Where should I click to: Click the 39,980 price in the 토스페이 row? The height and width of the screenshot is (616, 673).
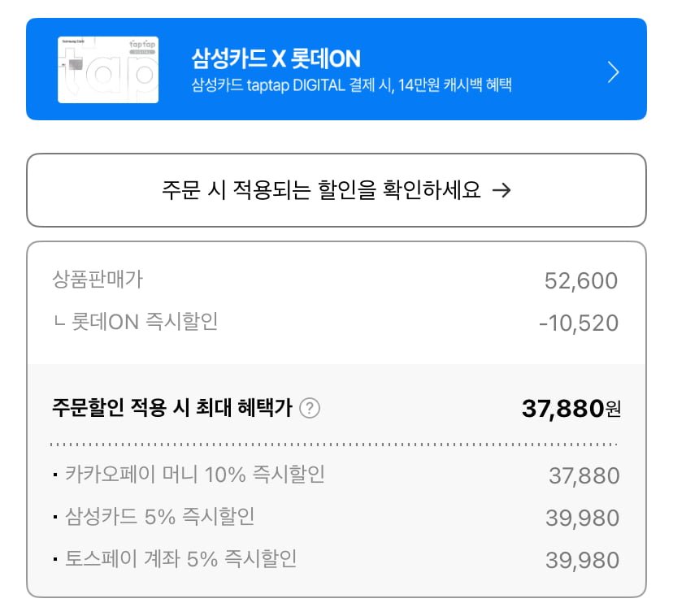point(584,560)
